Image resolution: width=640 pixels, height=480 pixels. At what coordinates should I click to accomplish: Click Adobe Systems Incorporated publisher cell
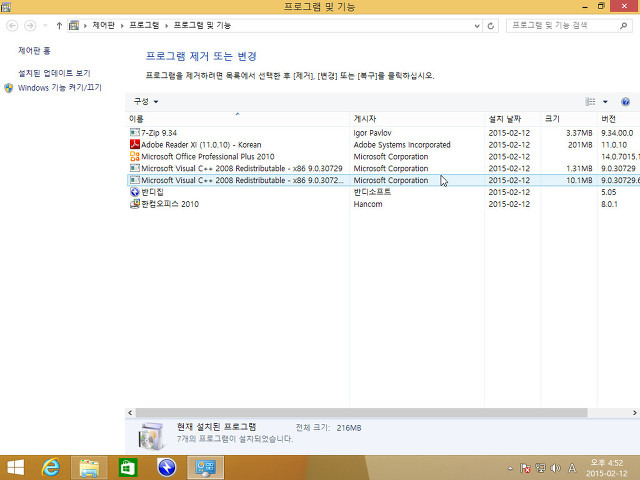pyautogui.click(x=402, y=145)
